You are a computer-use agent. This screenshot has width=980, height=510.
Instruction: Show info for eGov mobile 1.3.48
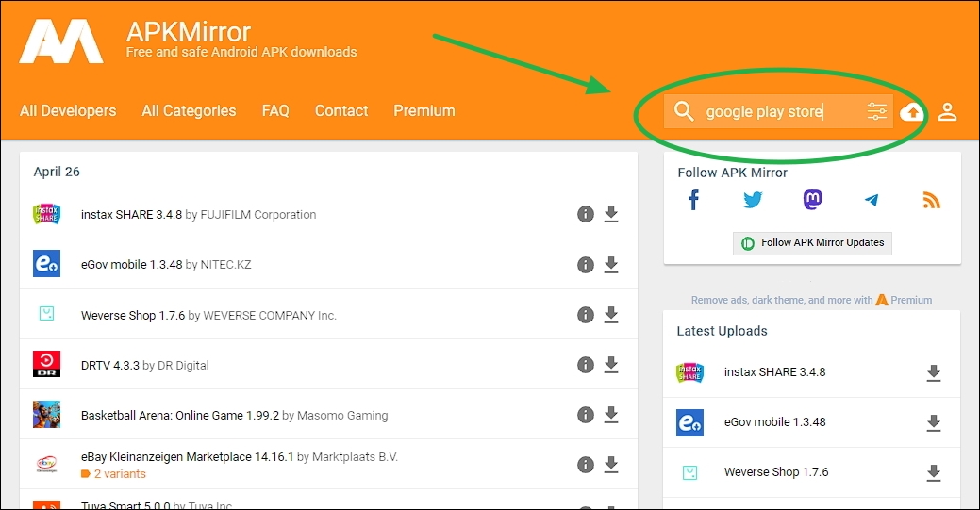coord(586,265)
